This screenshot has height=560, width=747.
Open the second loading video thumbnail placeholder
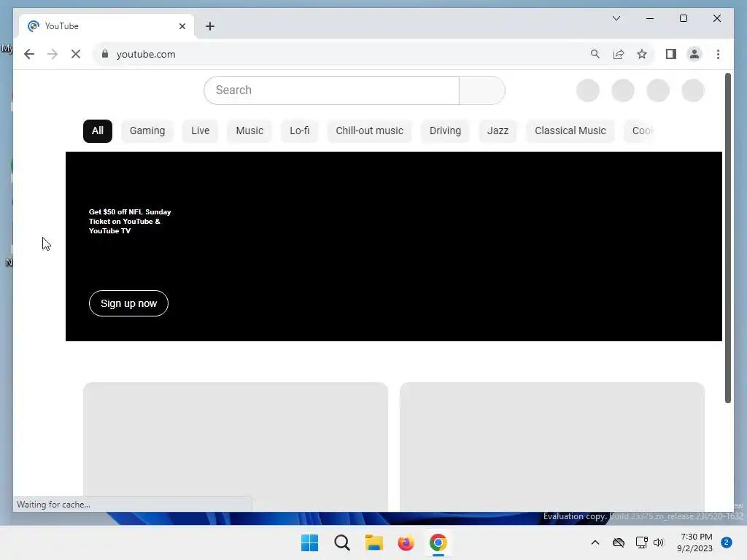coord(552,447)
